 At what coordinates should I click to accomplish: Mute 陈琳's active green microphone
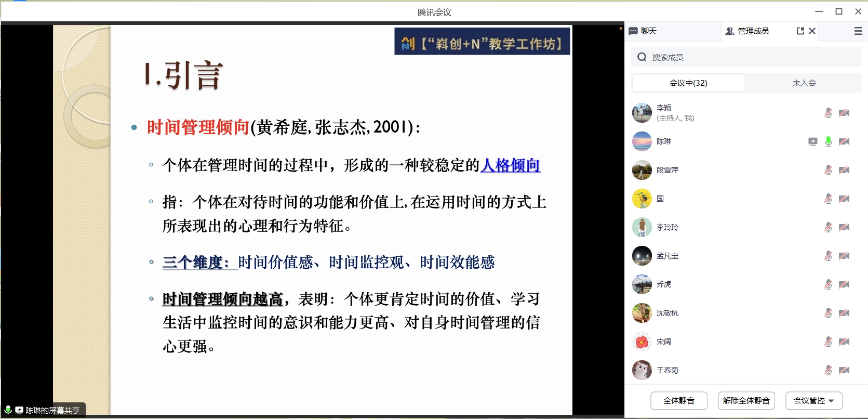point(829,141)
